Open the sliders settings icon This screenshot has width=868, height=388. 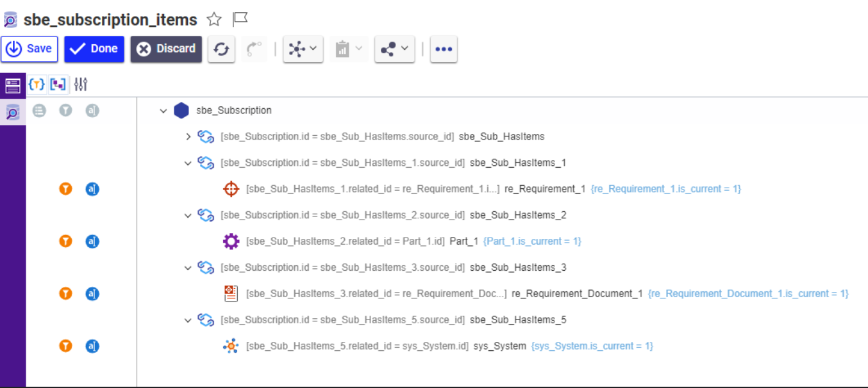coord(80,84)
